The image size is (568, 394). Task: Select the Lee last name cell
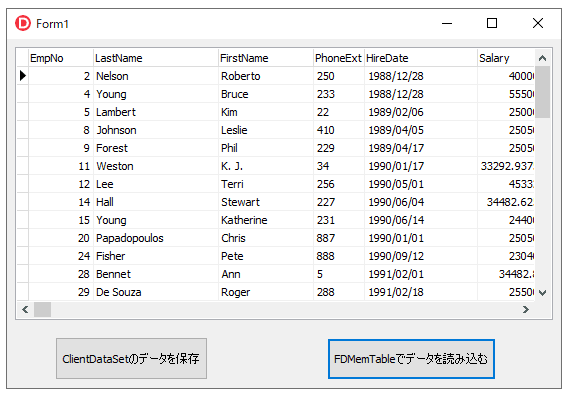pos(156,184)
